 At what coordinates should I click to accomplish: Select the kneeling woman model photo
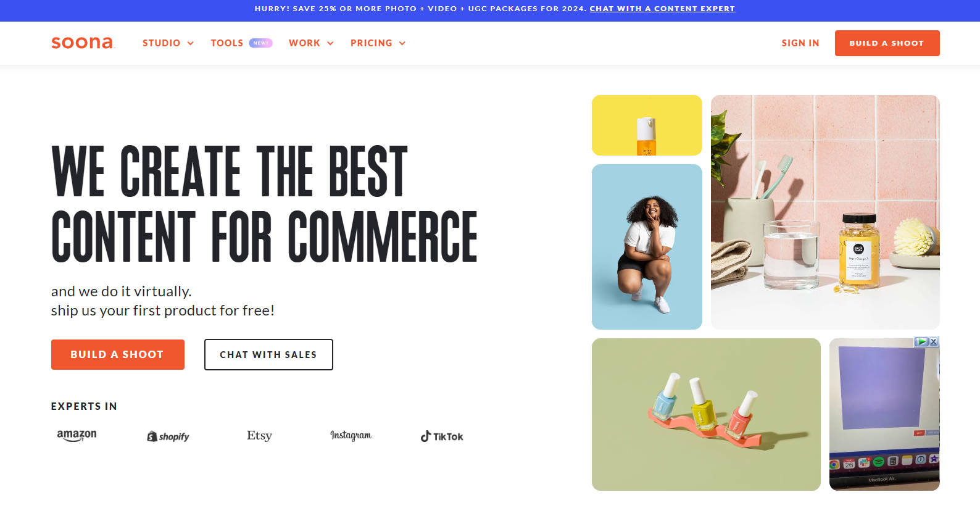(647, 247)
